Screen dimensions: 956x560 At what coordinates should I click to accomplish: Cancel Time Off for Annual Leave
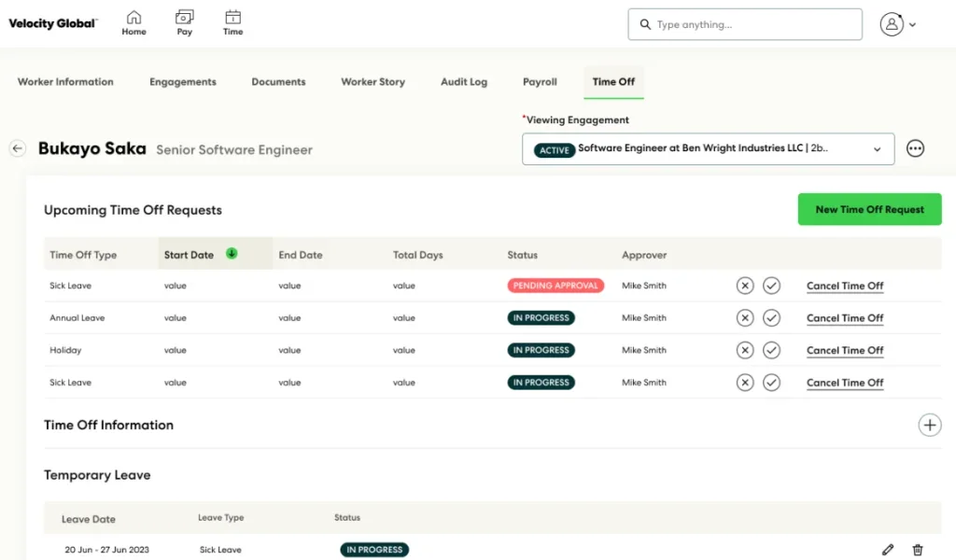[844, 318]
